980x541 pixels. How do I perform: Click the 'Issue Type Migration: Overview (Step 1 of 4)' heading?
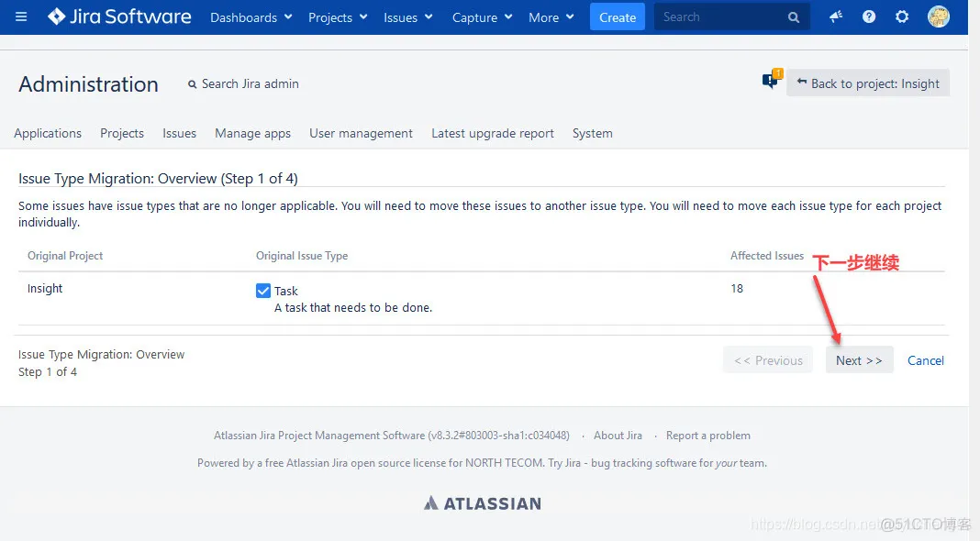158,179
